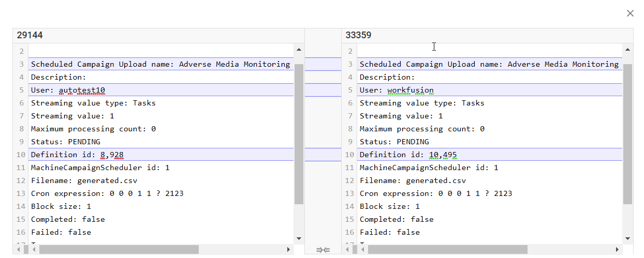Click Block size: 1 in 29144 pane
This screenshot has width=644, height=258.
61,206
